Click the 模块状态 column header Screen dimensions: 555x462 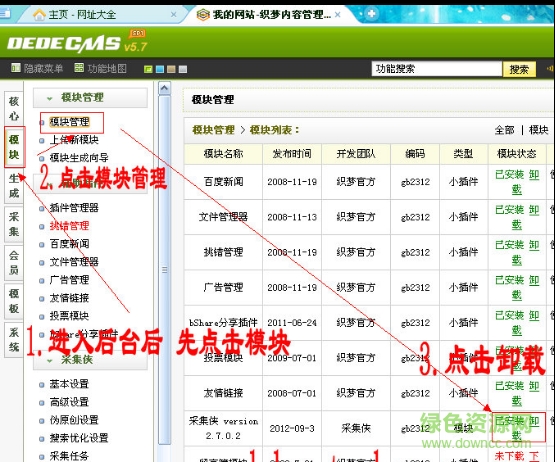point(517,154)
